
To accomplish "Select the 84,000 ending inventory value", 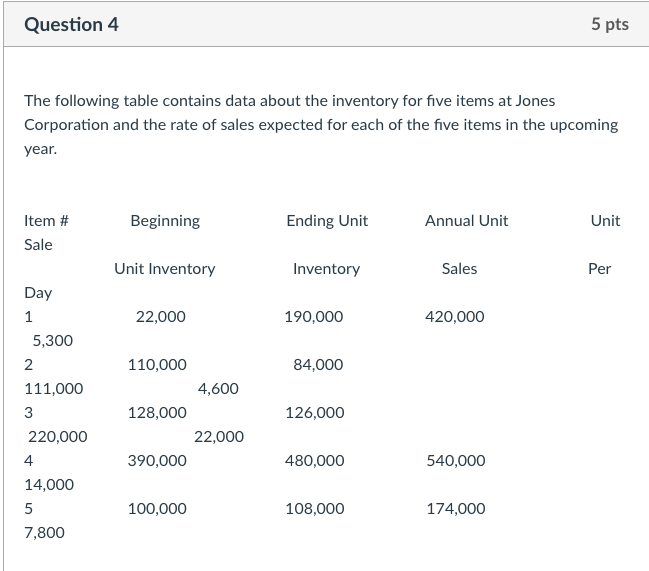I will click(318, 365).
